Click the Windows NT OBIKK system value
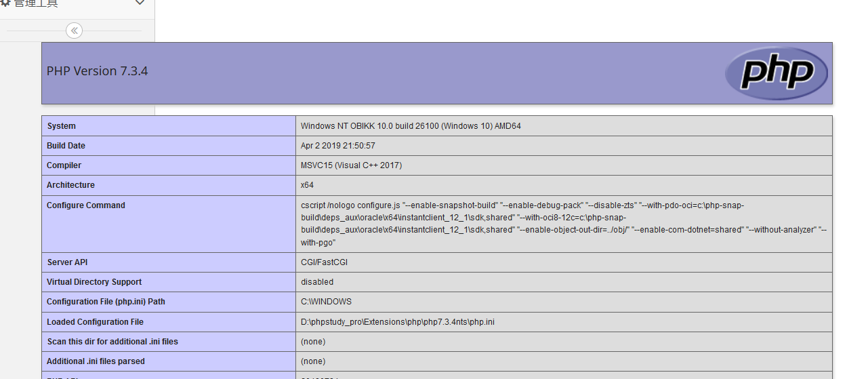 [411, 126]
